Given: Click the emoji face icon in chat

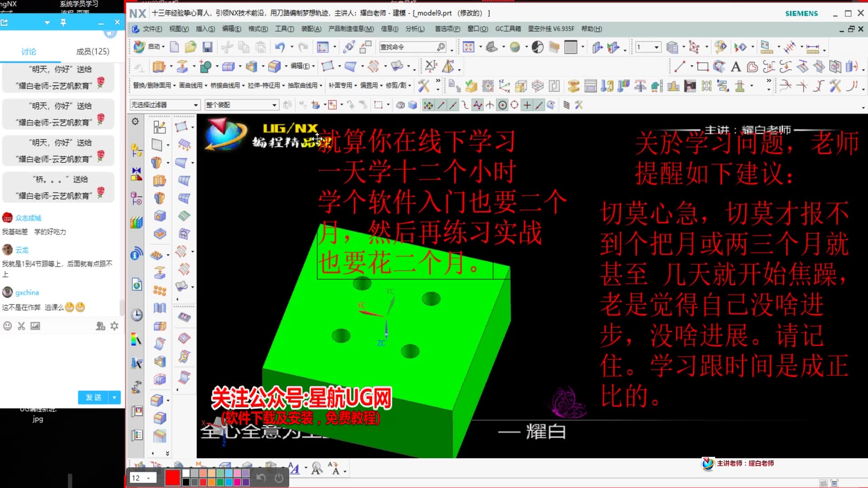Looking at the screenshot, I should click(7, 326).
